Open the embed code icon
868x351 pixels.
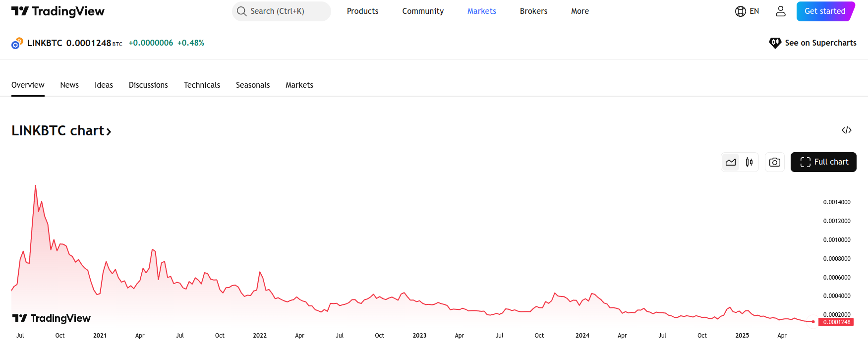point(847,130)
